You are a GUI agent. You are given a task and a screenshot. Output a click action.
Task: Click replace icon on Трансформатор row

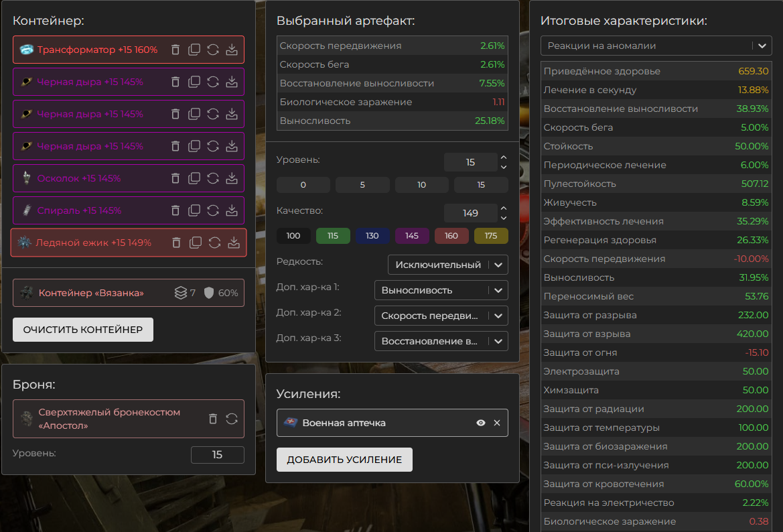click(x=213, y=50)
